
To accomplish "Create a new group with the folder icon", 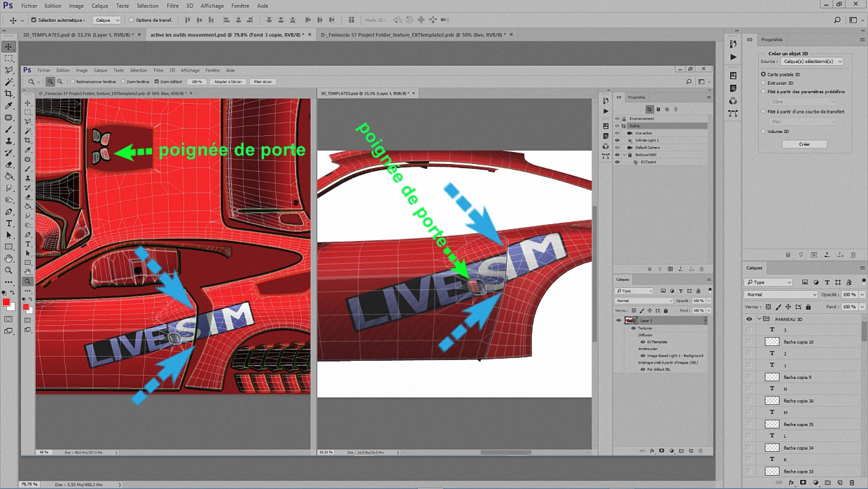I will point(828,483).
